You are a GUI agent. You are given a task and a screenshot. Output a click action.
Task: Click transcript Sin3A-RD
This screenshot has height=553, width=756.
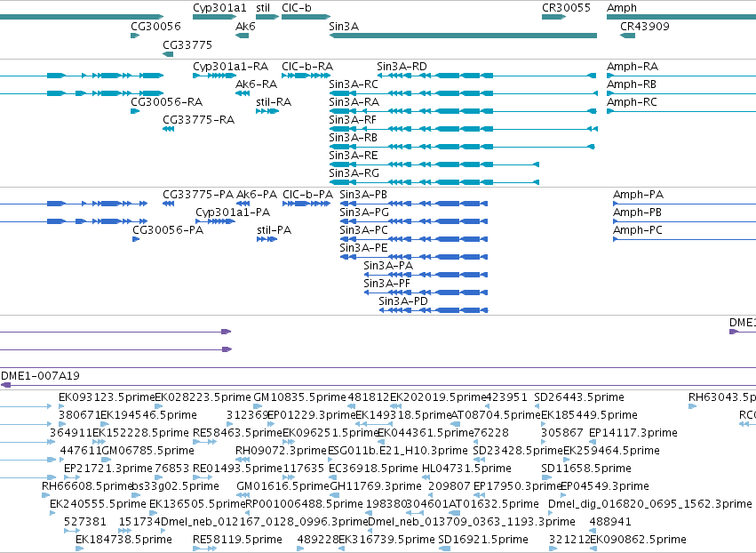487,76
